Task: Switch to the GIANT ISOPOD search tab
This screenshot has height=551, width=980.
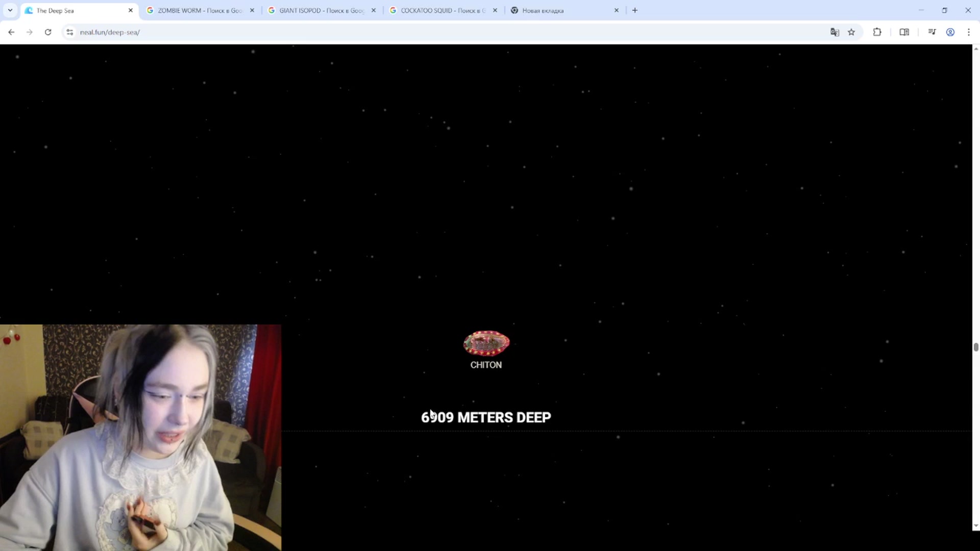Action: point(322,10)
